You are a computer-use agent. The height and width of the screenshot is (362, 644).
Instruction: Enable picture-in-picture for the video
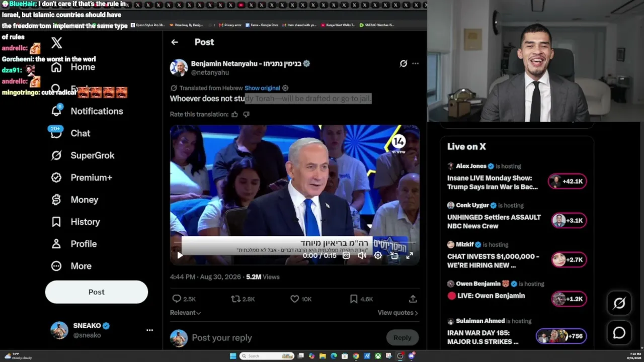pyautogui.click(x=394, y=255)
